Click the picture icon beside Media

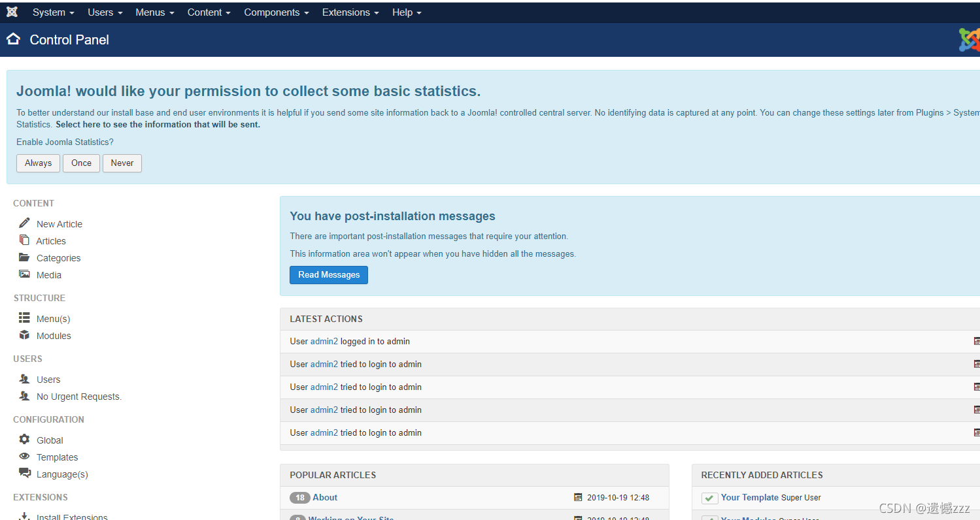(x=24, y=274)
